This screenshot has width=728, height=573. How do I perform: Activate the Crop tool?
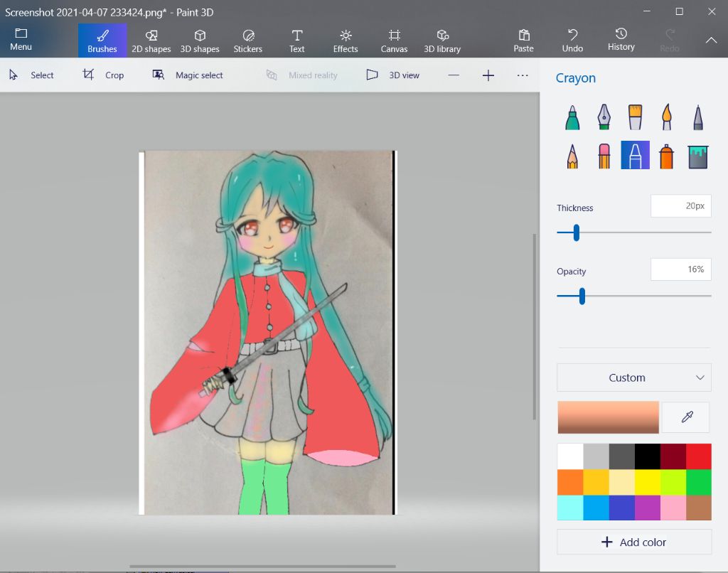click(103, 75)
